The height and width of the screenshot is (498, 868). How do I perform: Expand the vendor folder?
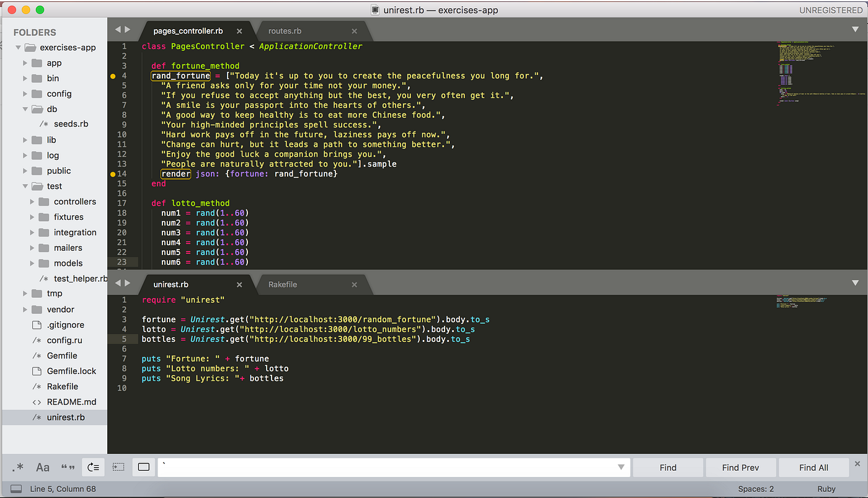[x=25, y=309]
